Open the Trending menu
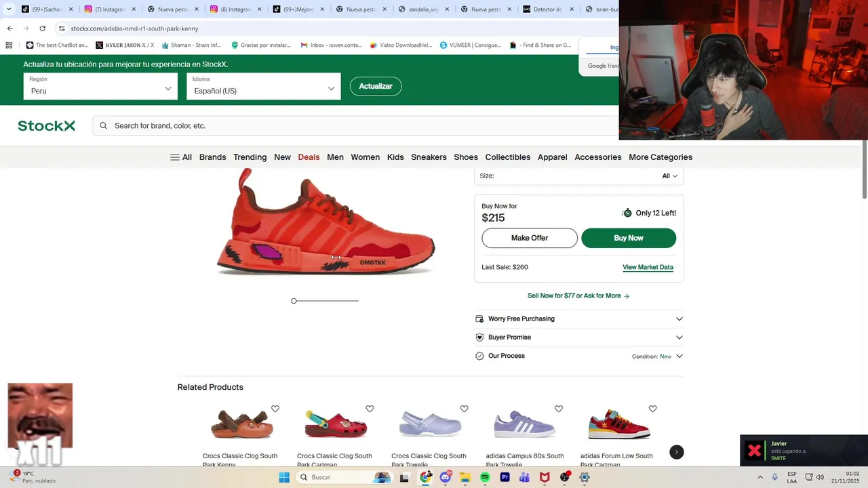This screenshot has height=488, width=868. 250,157
